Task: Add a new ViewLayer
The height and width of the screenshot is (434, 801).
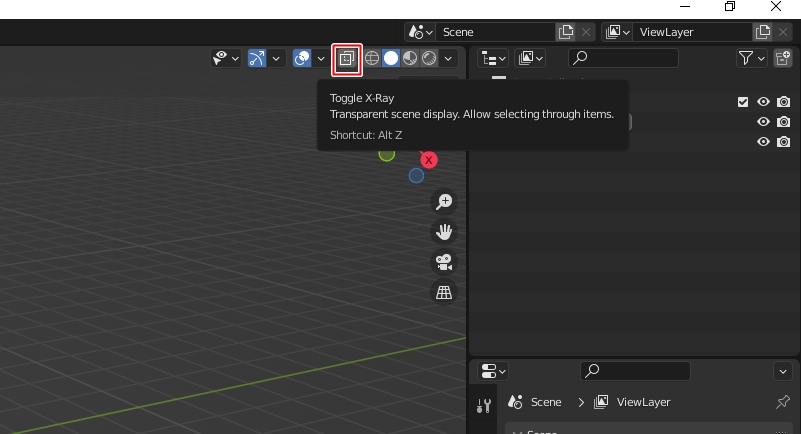Action: [x=763, y=32]
